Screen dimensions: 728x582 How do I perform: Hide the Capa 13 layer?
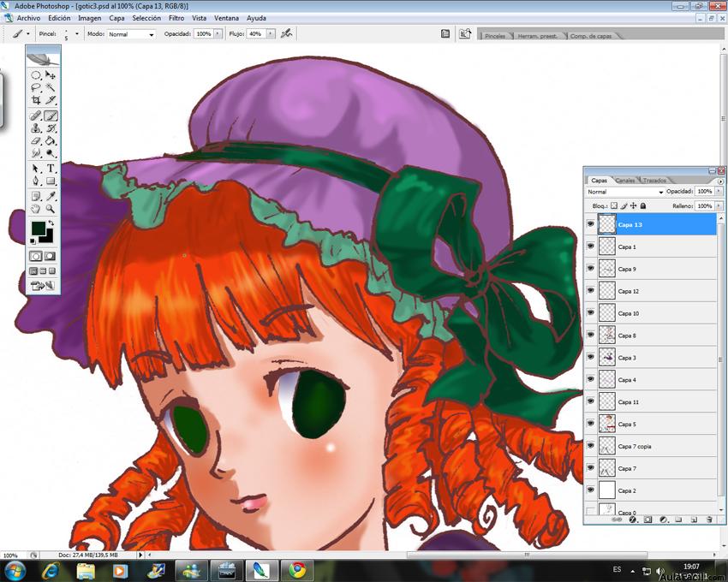591,224
